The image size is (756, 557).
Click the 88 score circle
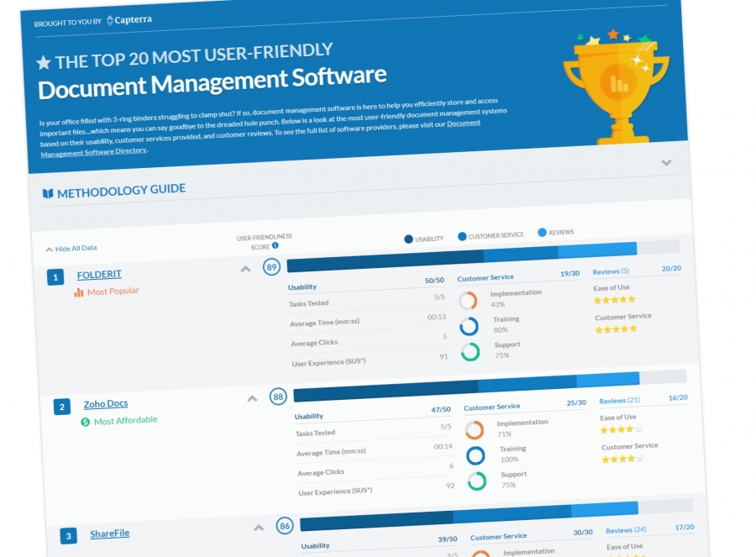point(278,397)
